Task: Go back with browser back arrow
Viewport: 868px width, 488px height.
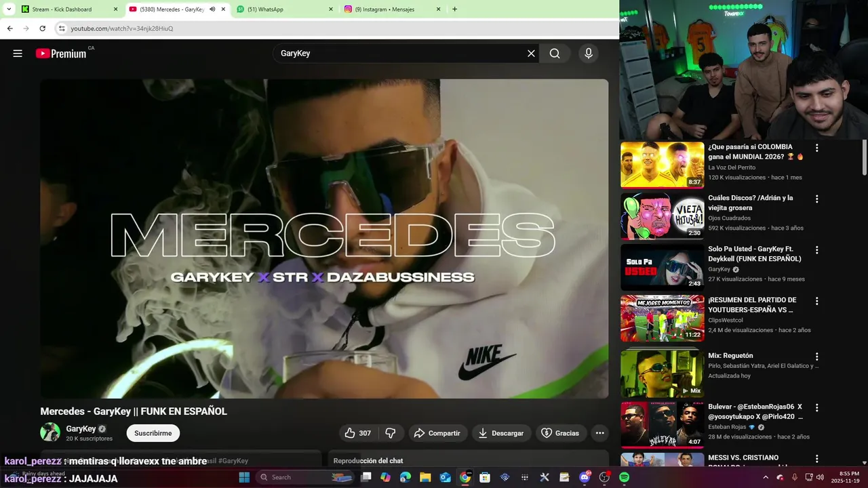Action: coord(9,28)
